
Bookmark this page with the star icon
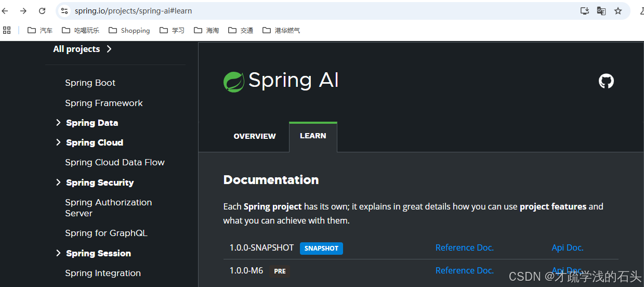point(618,11)
